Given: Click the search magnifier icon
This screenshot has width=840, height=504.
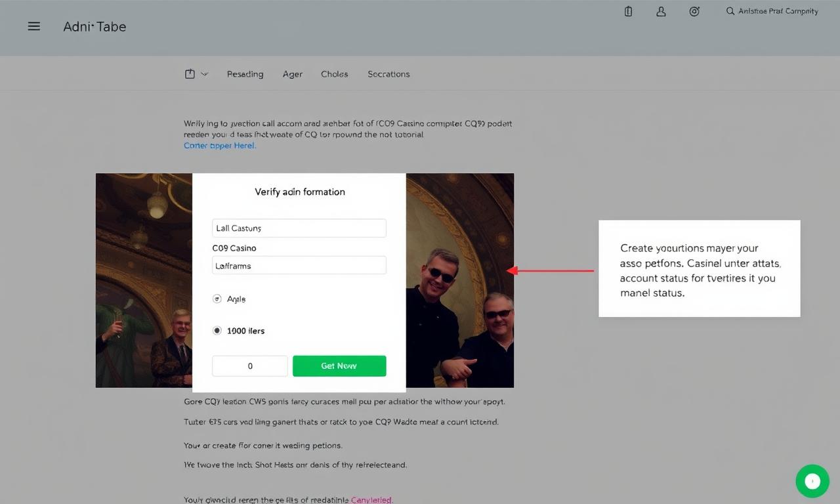Looking at the screenshot, I should pyautogui.click(x=730, y=11).
